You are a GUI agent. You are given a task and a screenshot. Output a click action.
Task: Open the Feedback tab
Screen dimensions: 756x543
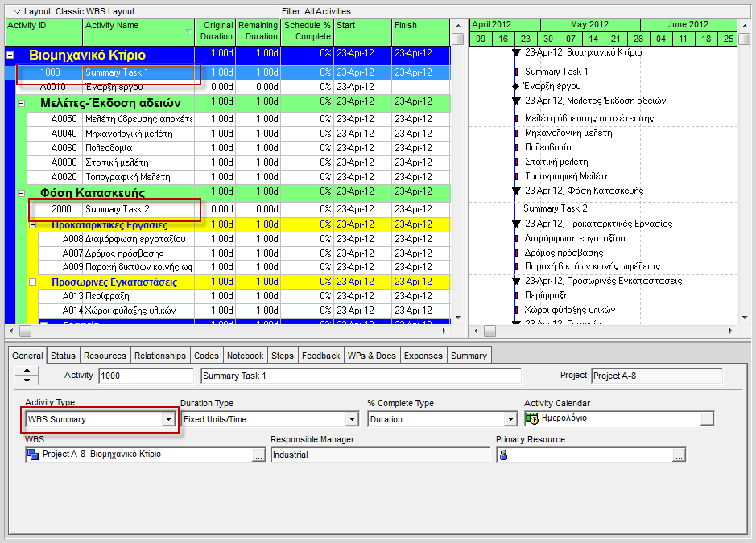(x=321, y=356)
